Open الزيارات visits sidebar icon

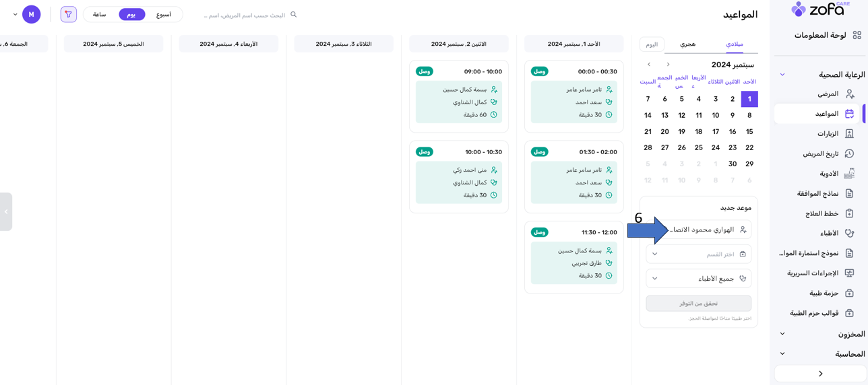coord(849,133)
